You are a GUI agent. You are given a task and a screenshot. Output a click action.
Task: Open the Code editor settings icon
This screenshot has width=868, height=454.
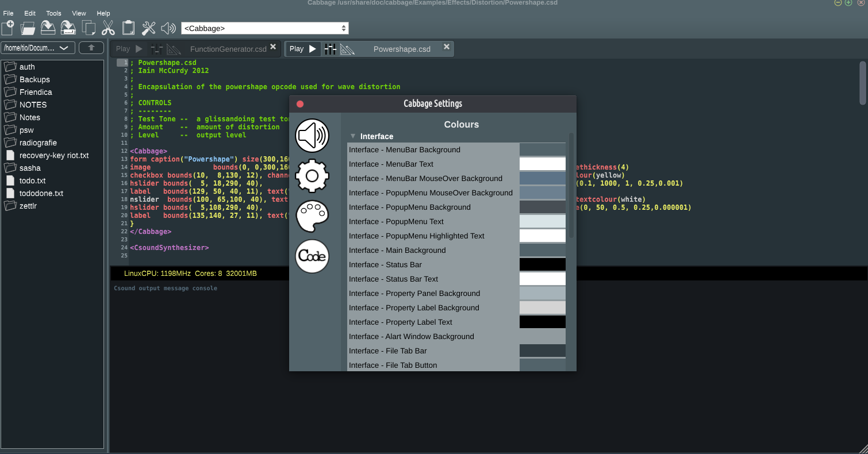312,256
